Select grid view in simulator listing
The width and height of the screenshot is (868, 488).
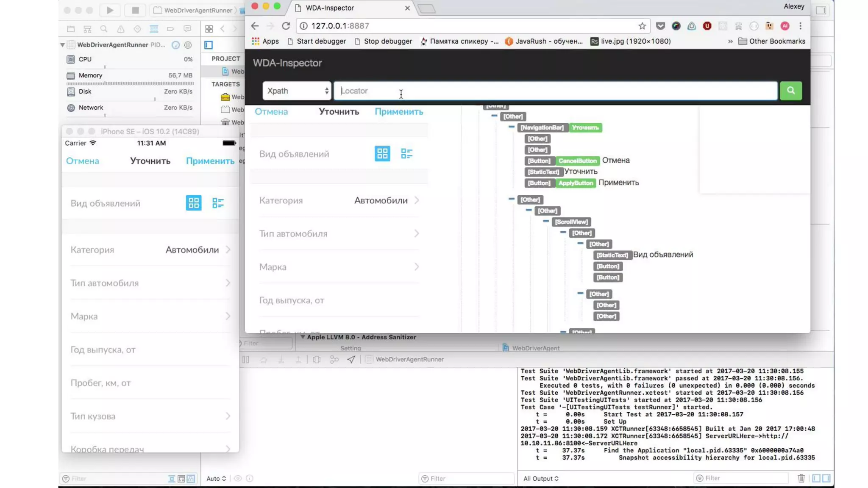click(x=194, y=203)
